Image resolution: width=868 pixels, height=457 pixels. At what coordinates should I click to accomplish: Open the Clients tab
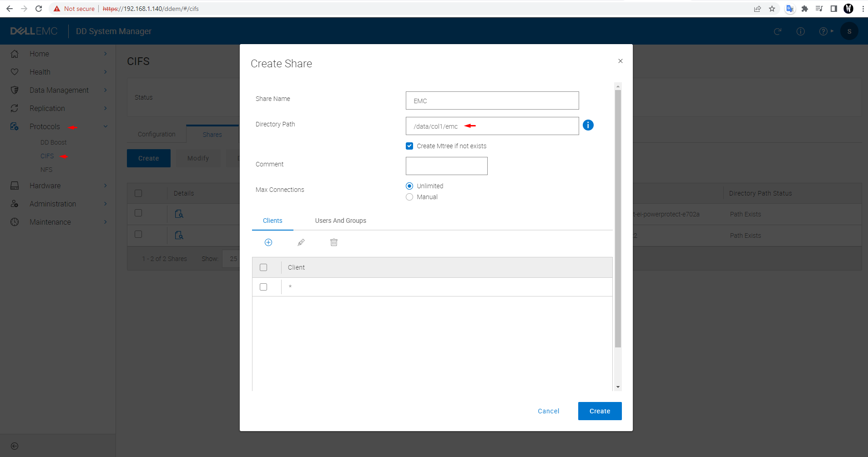(273, 221)
